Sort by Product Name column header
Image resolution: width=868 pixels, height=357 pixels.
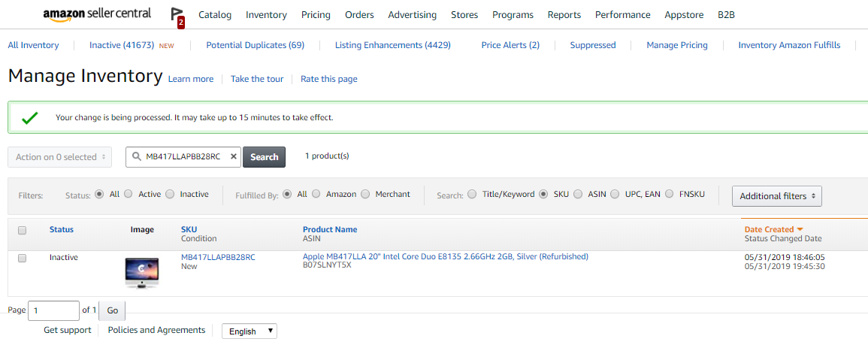point(330,229)
